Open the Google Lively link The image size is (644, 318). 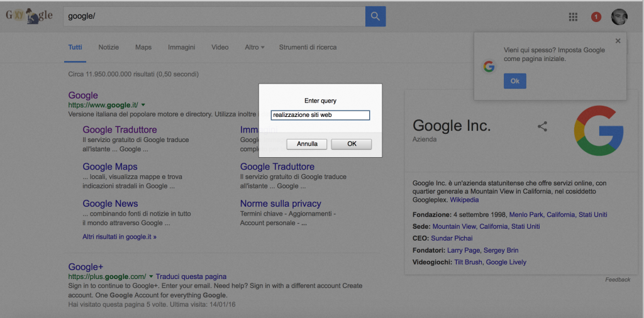[506, 262]
